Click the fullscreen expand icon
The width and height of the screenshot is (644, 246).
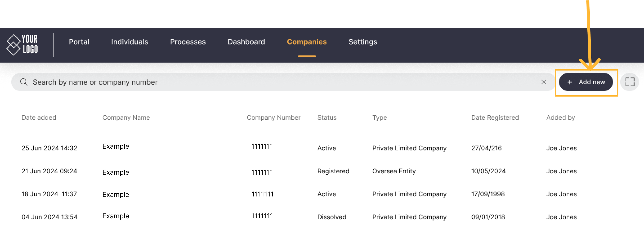point(630,82)
